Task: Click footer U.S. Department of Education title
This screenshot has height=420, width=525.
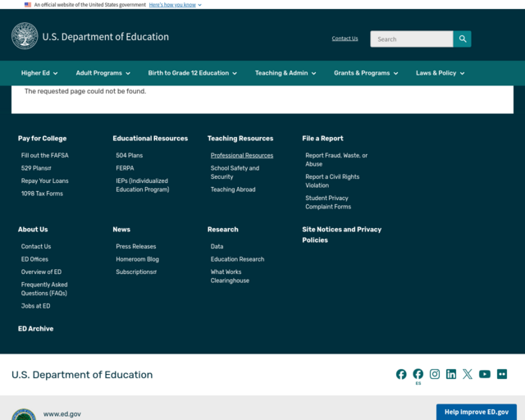Action: click(x=82, y=374)
